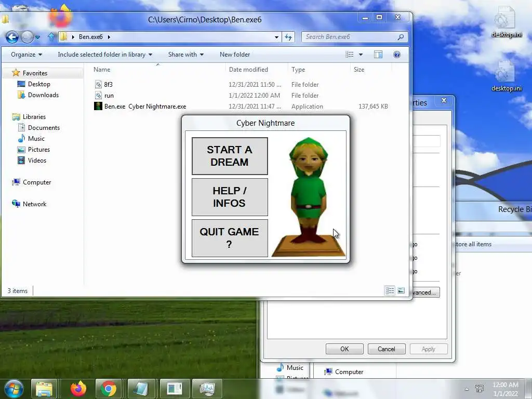This screenshot has width=532, height=399.
Task: Open Include selected folder in library menu
Action: pyautogui.click(x=105, y=54)
